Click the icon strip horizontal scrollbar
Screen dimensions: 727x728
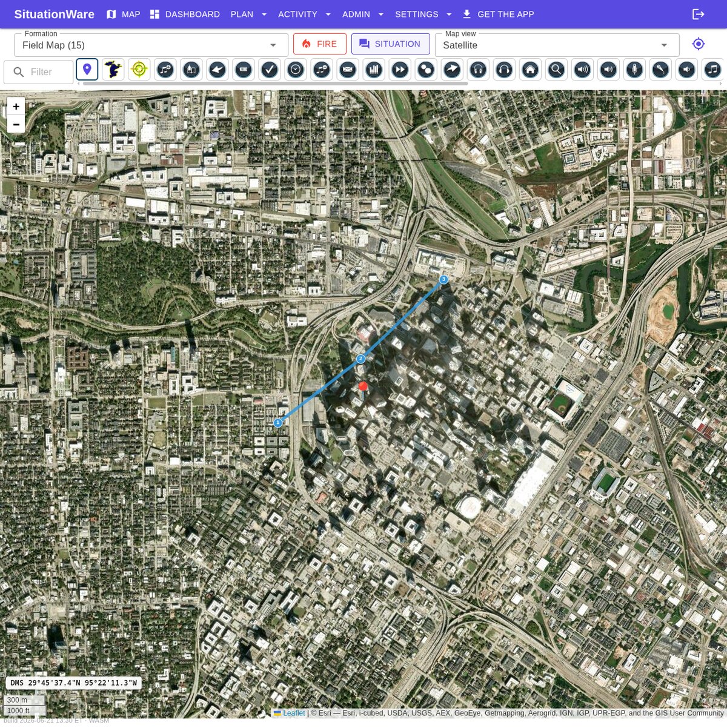pyautogui.click(x=275, y=84)
